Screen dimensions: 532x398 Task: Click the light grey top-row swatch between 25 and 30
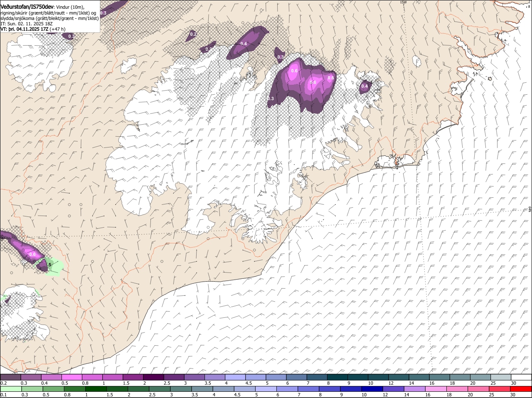click(501, 377)
